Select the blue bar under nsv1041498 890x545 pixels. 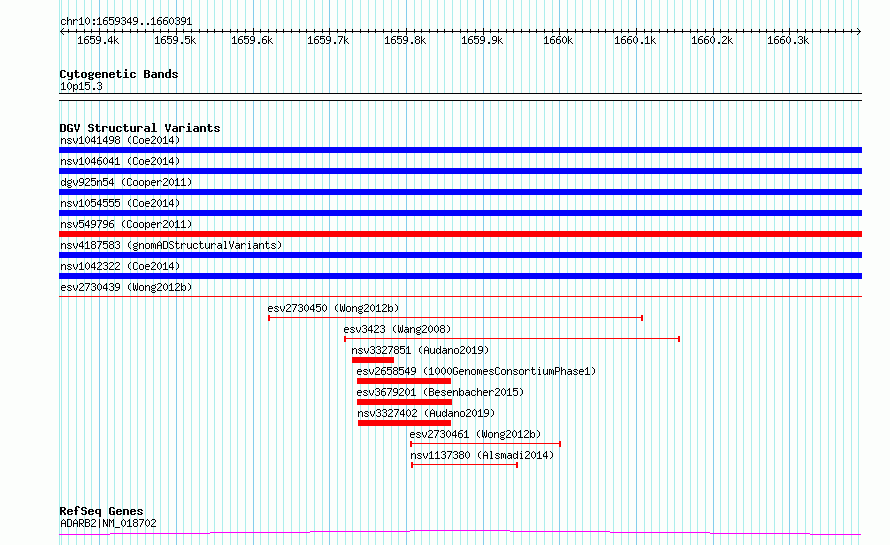[460, 150]
